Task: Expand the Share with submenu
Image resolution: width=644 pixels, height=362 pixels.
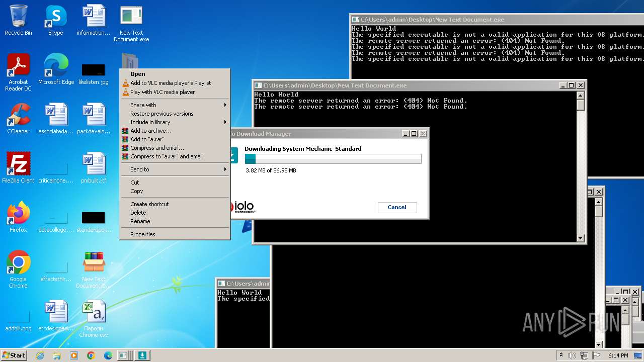Action: point(175,105)
